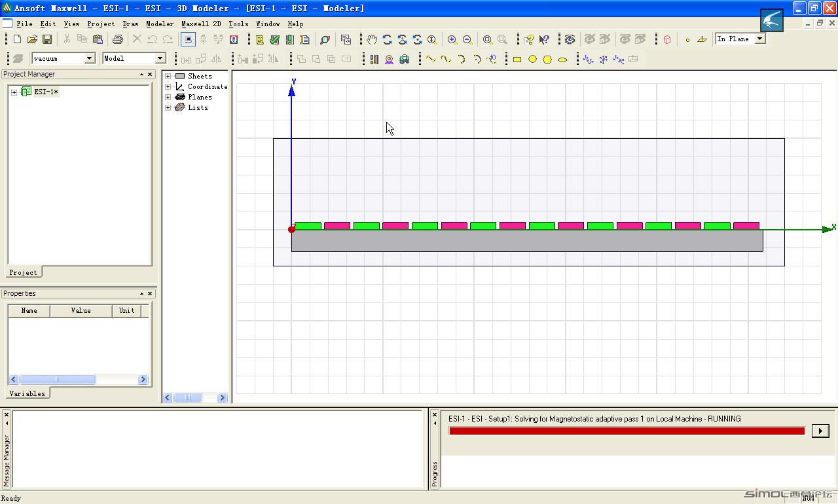This screenshot has width=838, height=504.
Task: Open the Modeler menu
Action: click(160, 24)
